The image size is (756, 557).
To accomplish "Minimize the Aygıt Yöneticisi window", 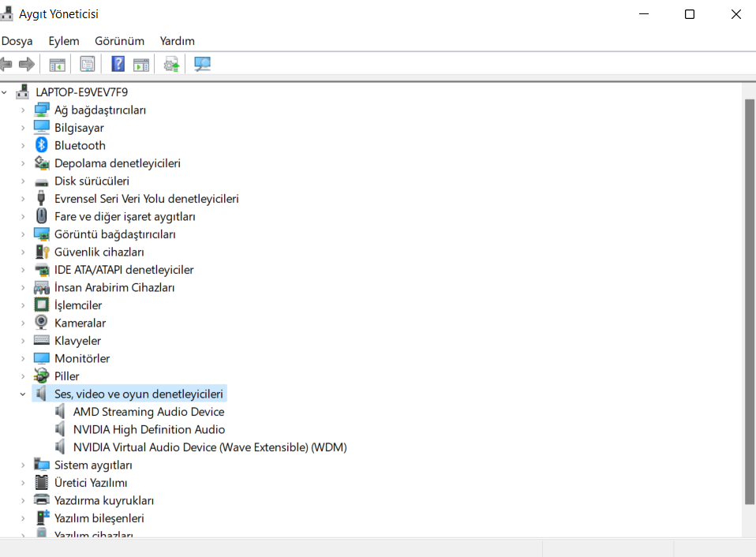I will click(644, 14).
